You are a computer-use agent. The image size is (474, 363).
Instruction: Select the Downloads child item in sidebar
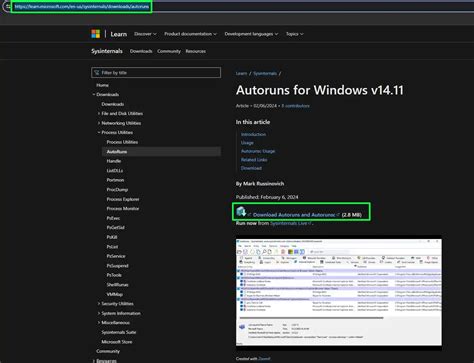tap(113, 104)
